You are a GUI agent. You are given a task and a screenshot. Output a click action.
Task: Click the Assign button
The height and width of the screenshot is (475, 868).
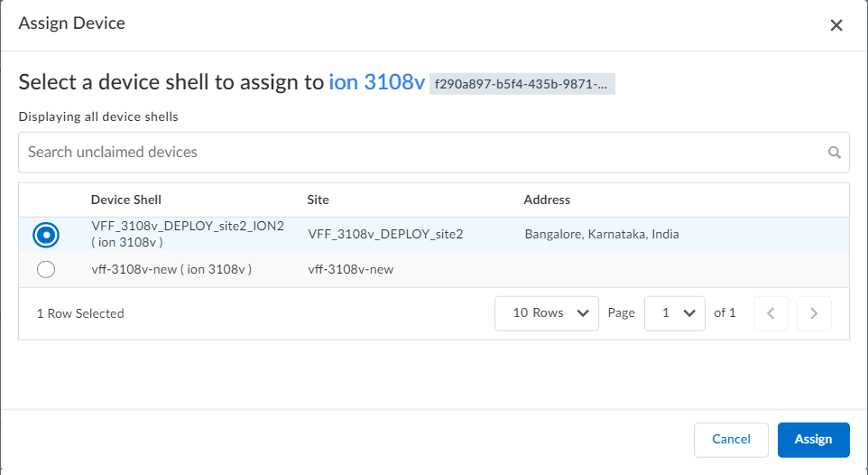tap(813, 439)
